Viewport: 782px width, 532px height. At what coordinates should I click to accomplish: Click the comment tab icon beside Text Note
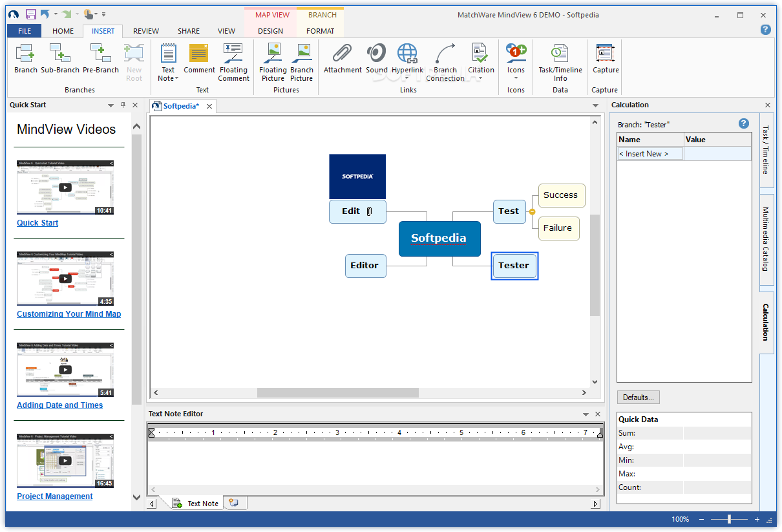pos(234,503)
